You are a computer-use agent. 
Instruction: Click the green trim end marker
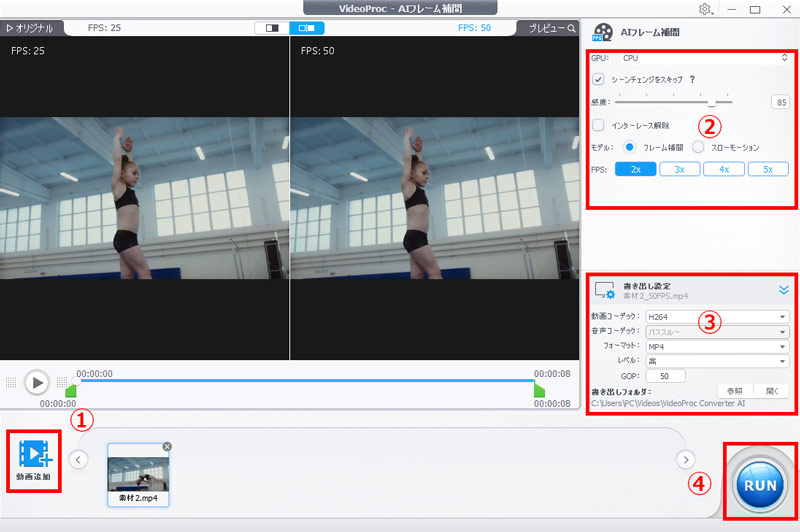(539, 390)
